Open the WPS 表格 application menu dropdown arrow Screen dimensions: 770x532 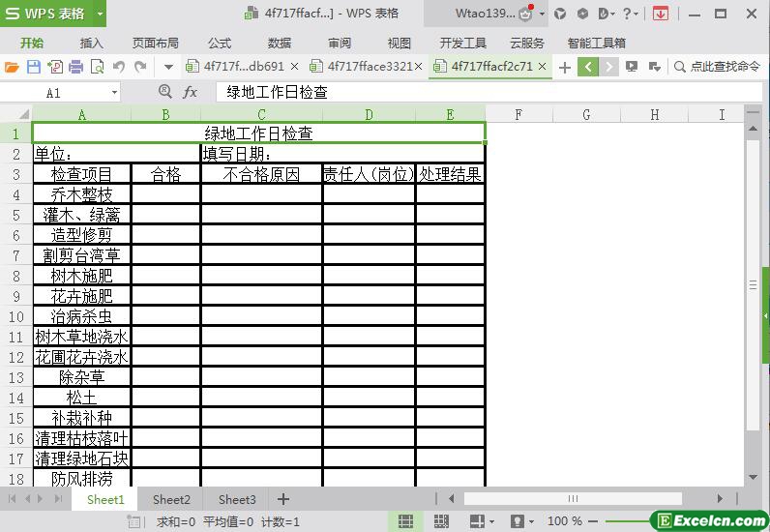pos(100,14)
